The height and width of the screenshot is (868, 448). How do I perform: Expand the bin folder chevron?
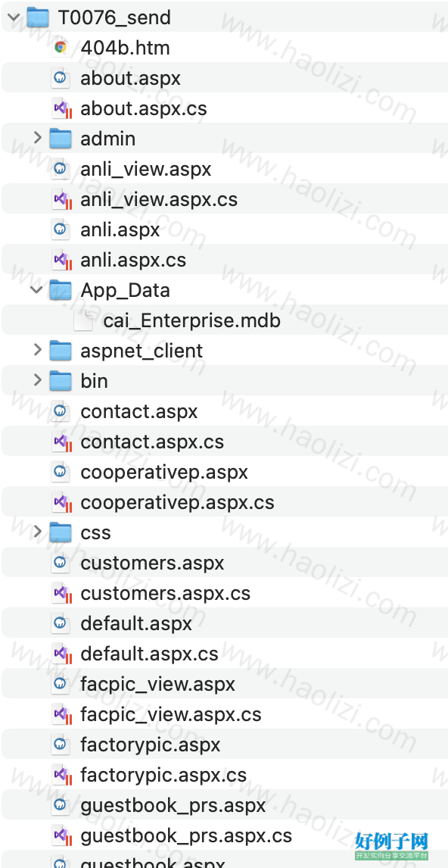37,381
